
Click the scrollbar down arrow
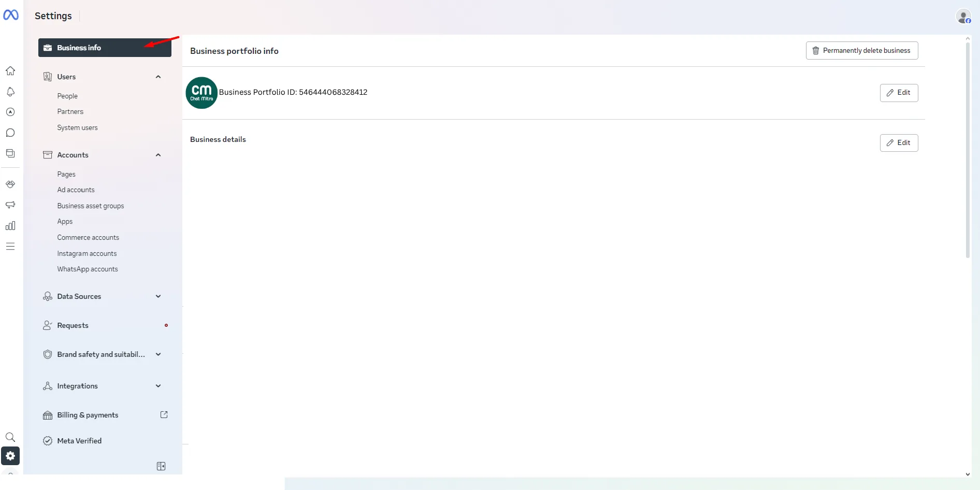point(968,474)
